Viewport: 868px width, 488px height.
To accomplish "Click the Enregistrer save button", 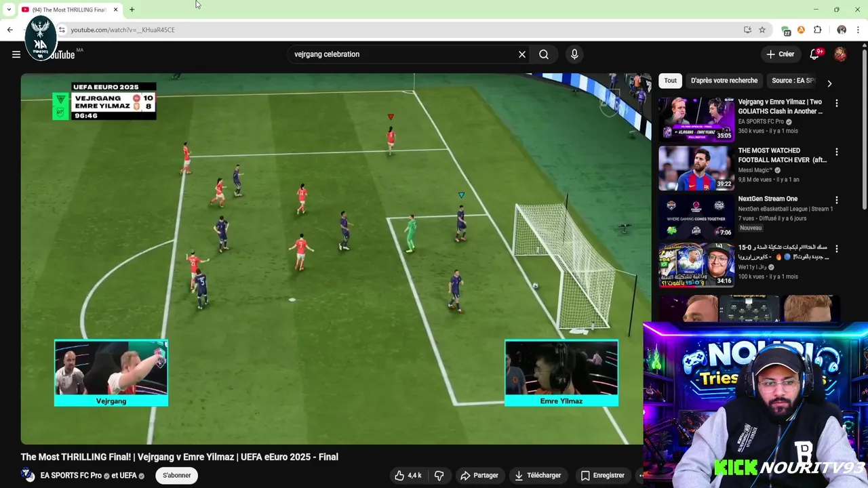I will click(602, 475).
